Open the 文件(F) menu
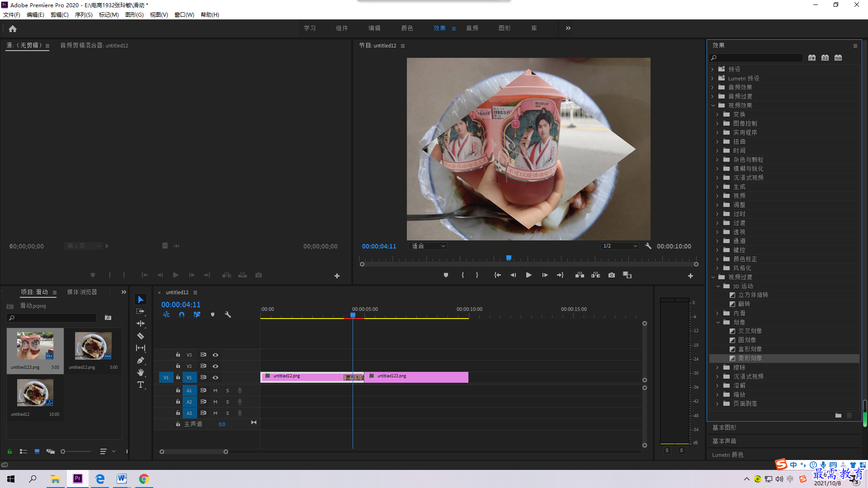 click(12, 14)
